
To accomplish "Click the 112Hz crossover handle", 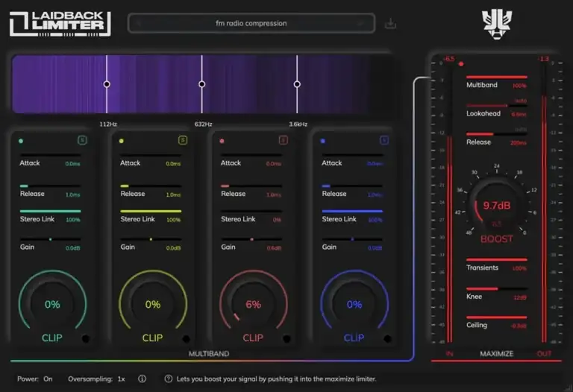I will coord(107,84).
